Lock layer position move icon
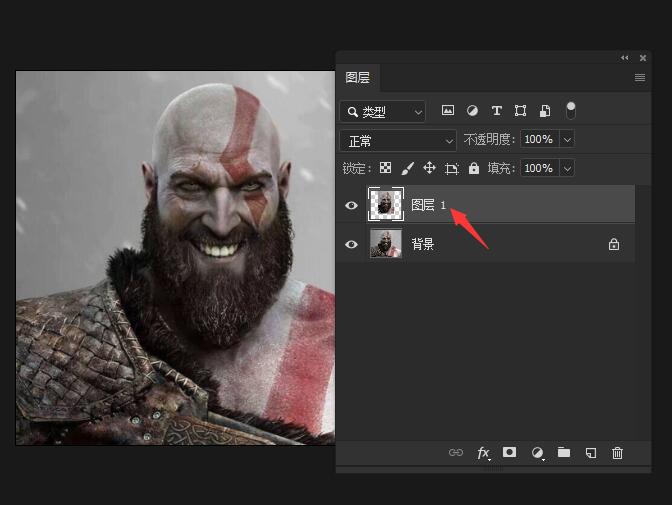Viewport: 672px width, 505px height. [x=429, y=168]
